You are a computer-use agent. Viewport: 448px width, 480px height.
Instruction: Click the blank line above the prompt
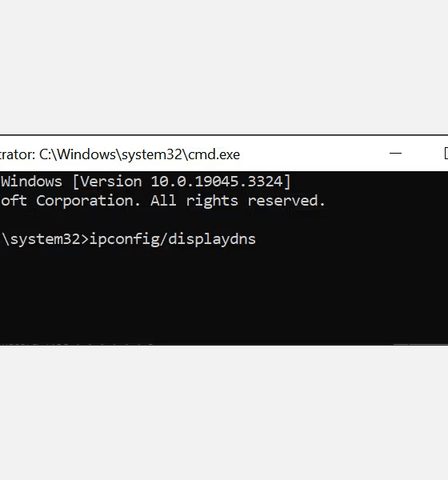pyautogui.click(x=224, y=221)
